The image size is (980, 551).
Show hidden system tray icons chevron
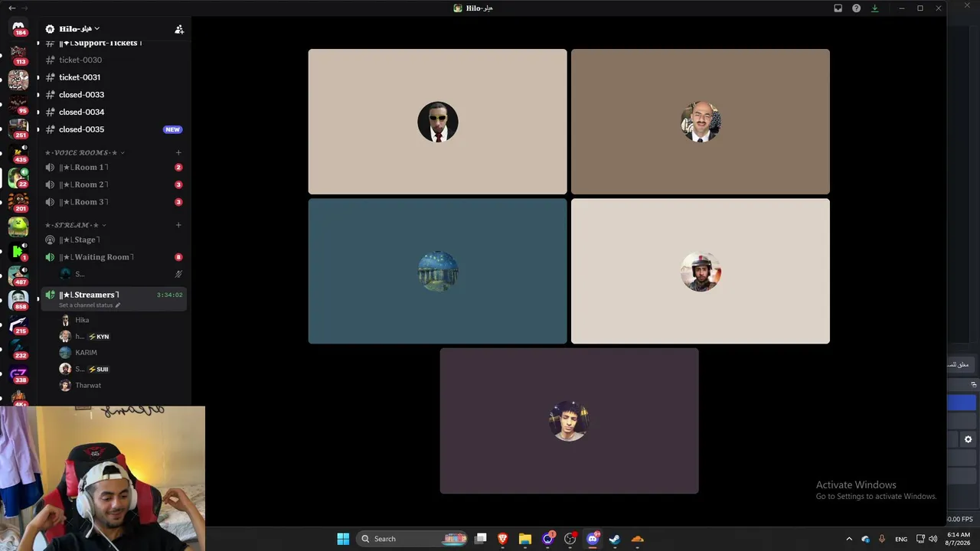(x=848, y=539)
